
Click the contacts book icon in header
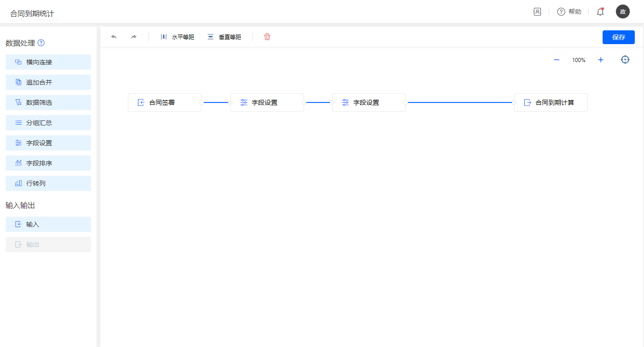pyautogui.click(x=537, y=12)
